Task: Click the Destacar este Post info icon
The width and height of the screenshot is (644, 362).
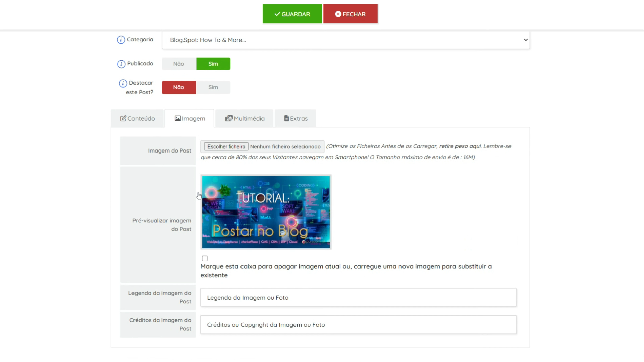Action: 123,83
